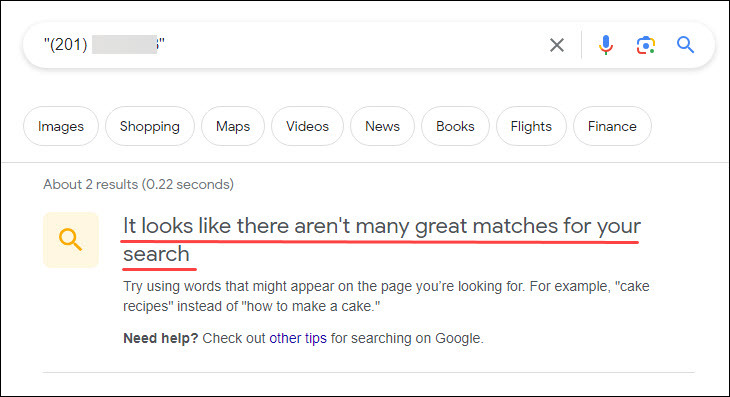Switch to Images results
This screenshot has height=397, width=730.
(61, 126)
